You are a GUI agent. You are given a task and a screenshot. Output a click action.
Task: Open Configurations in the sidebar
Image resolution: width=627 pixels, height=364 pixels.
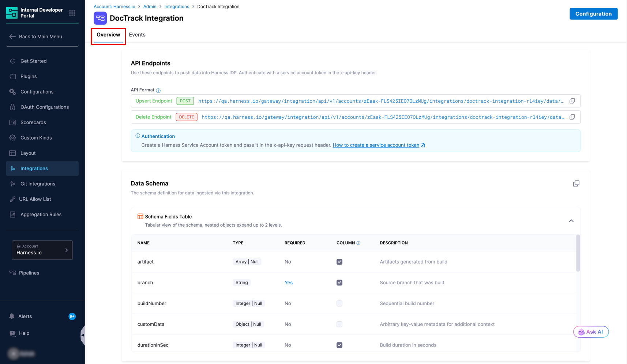37,92
